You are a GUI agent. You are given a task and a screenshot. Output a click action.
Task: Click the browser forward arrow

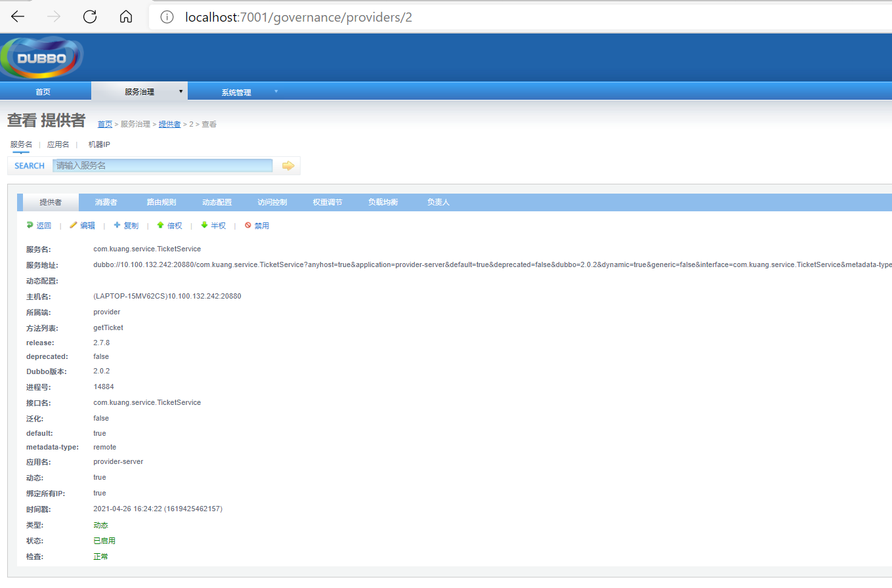click(x=54, y=17)
